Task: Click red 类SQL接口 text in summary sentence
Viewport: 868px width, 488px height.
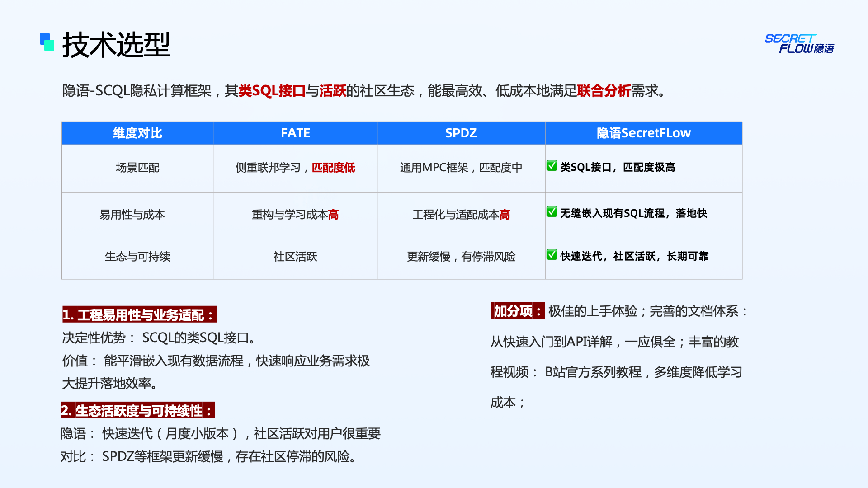Action: (x=272, y=91)
